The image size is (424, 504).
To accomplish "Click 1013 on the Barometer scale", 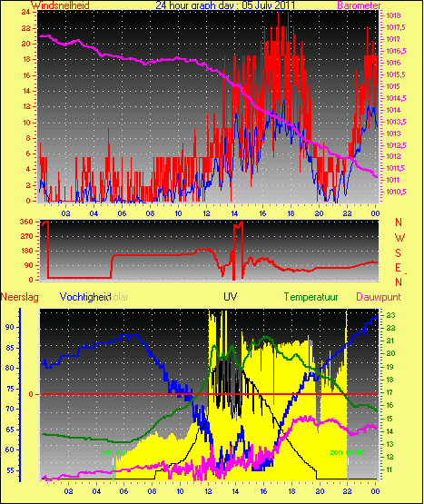I will 393,133.
